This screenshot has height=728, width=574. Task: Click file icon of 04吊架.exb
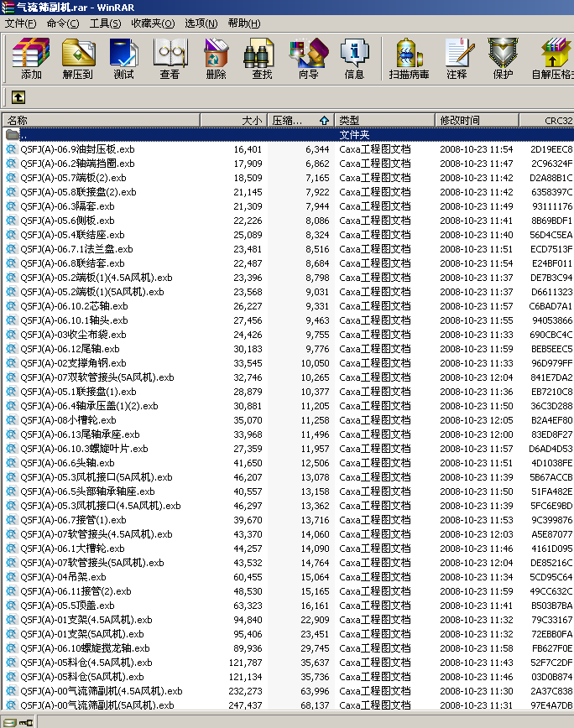[x=11, y=577]
